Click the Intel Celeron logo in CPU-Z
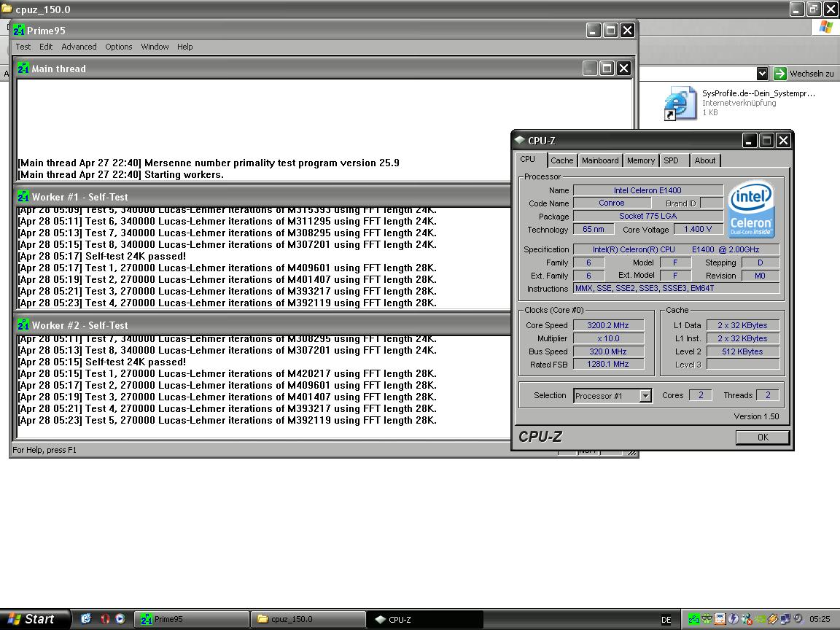Viewport: 840px width, 630px height. click(x=752, y=209)
